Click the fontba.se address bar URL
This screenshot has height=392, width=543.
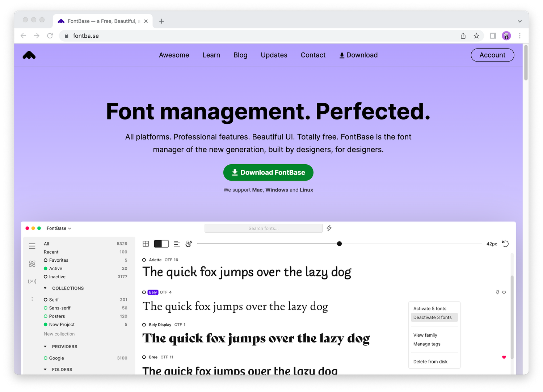tap(86, 36)
